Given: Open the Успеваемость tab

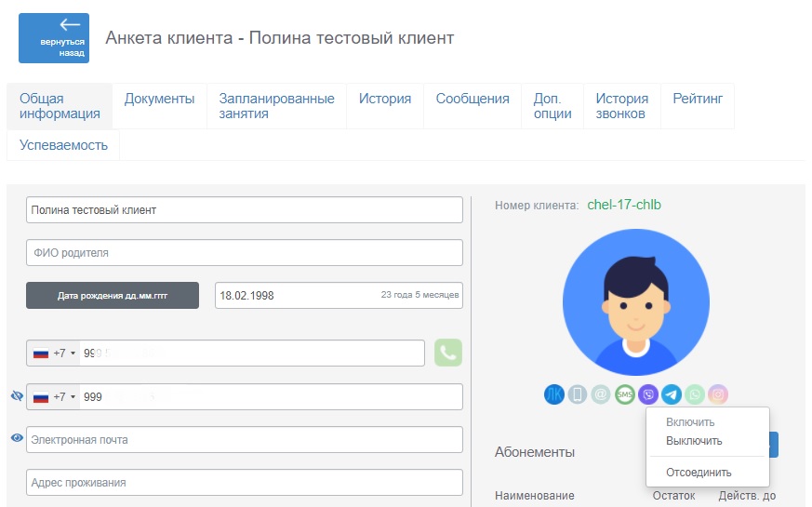Looking at the screenshot, I should point(63,145).
